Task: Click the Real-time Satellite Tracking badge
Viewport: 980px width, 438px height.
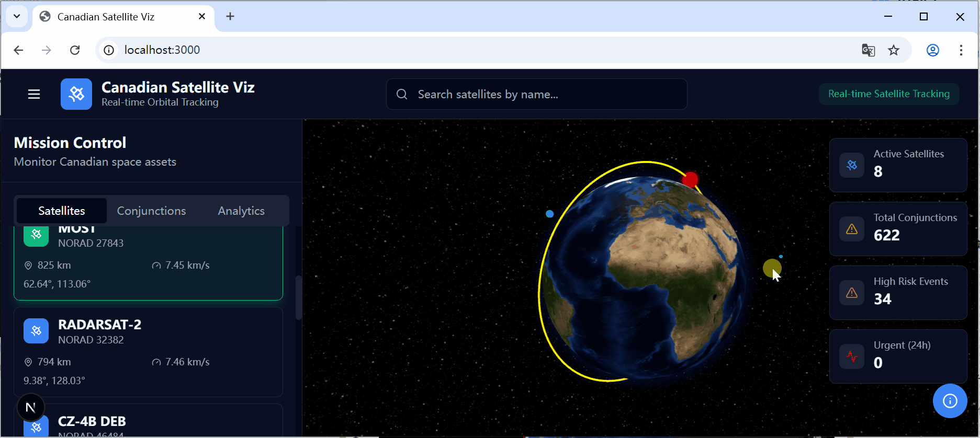Action: tap(888, 94)
